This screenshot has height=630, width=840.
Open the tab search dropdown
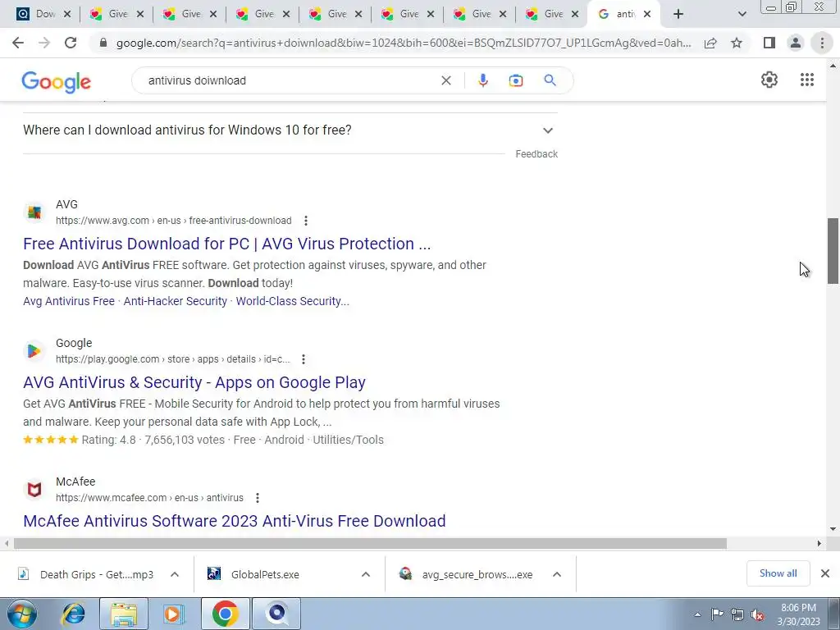point(742,14)
